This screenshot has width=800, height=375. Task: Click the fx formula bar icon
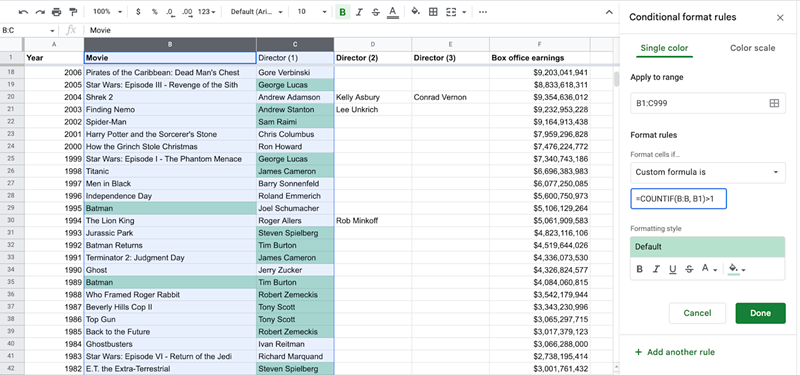(71, 31)
